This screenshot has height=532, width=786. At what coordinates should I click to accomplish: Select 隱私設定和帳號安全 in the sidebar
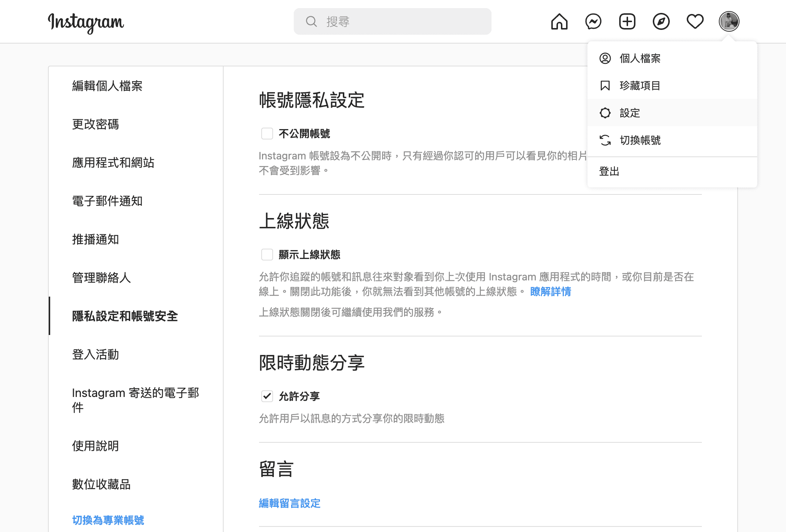click(x=136, y=316)
